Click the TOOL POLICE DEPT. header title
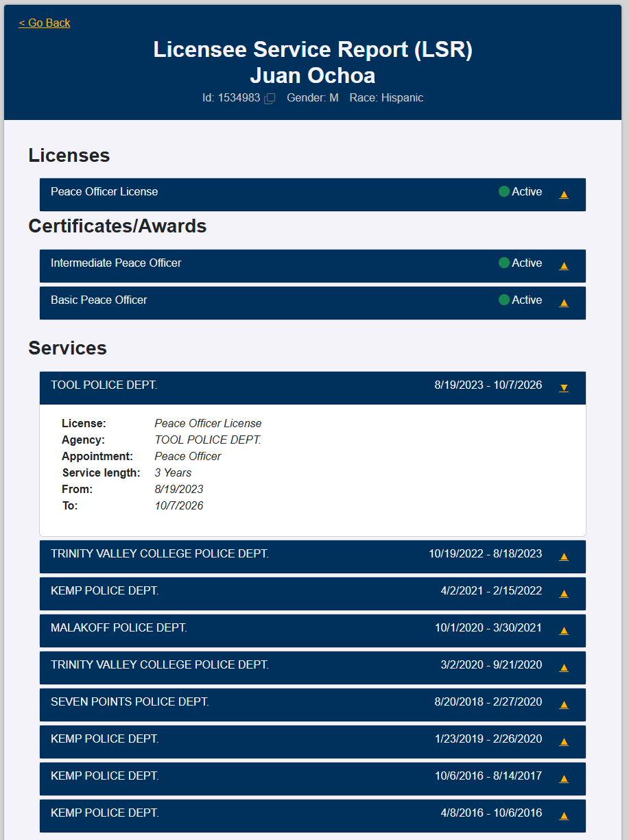 tap(104, 385)
